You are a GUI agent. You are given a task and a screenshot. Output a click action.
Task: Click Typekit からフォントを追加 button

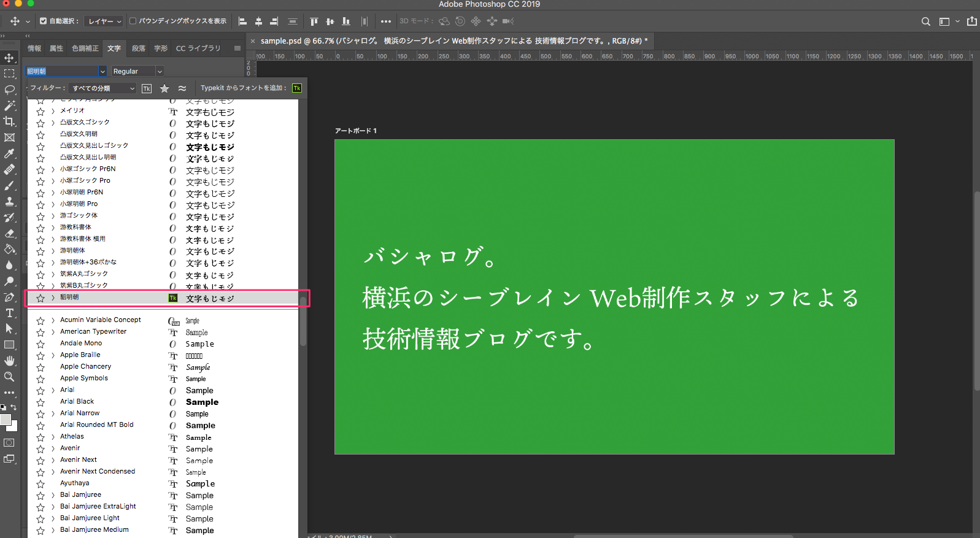click(297, 88)
